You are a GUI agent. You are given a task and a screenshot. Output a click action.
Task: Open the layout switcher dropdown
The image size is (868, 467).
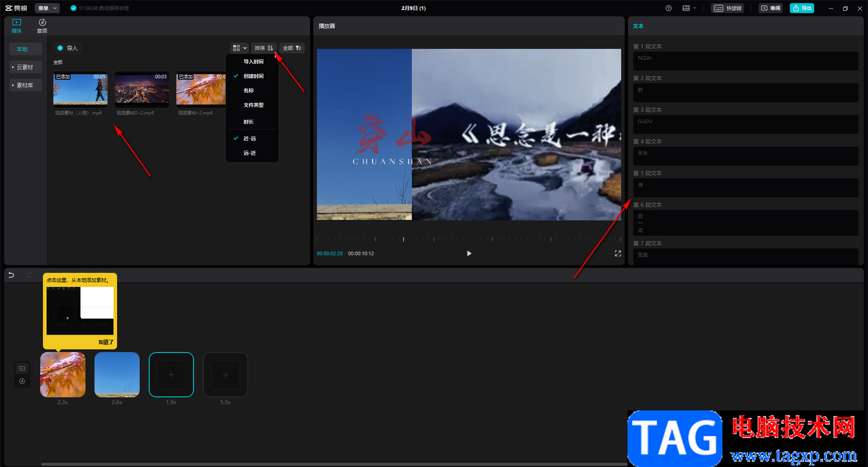tap(689, 8)
